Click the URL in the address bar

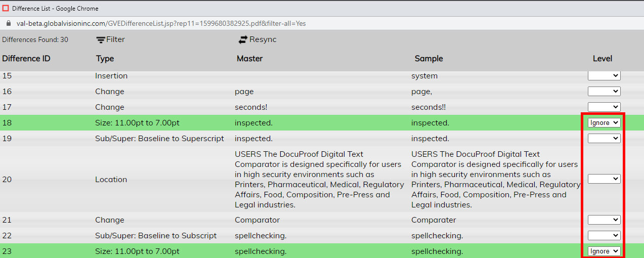(x=161, y=23)
